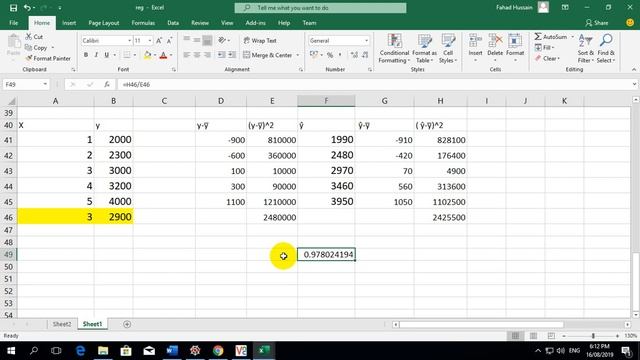Click Format as Table icon

(x=424, y=41)
